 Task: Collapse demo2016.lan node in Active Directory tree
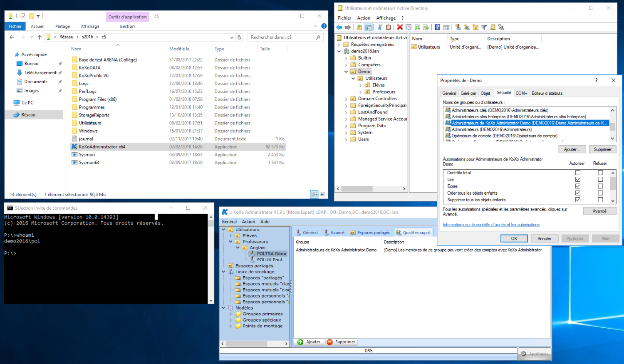pos(339,51)
